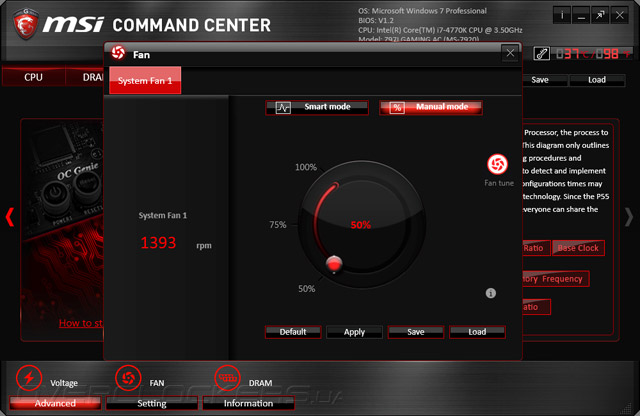This screenshot has height=416, width=640.
Task: Click the 100% mark on dial
Action: pos(306,167)
